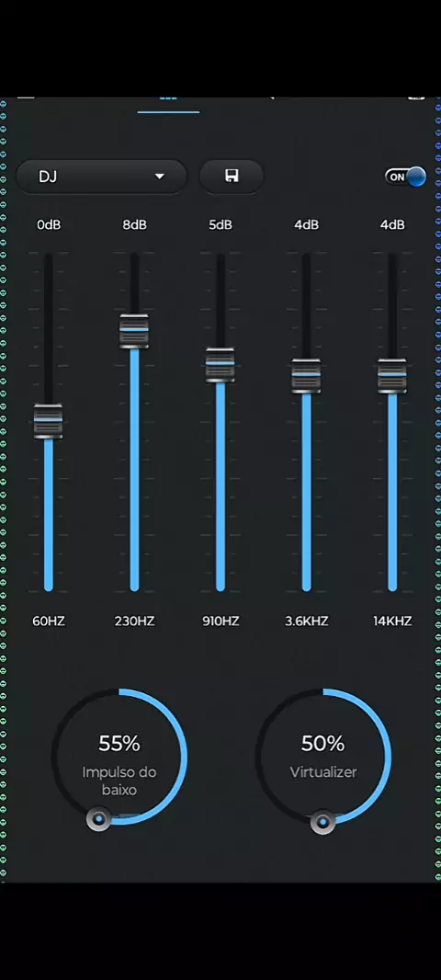The width and height of the screenshot is (441, 980).
Task: Click the 910HZ band slider handle
Action: pyautogui.click(x=220, y=365)
